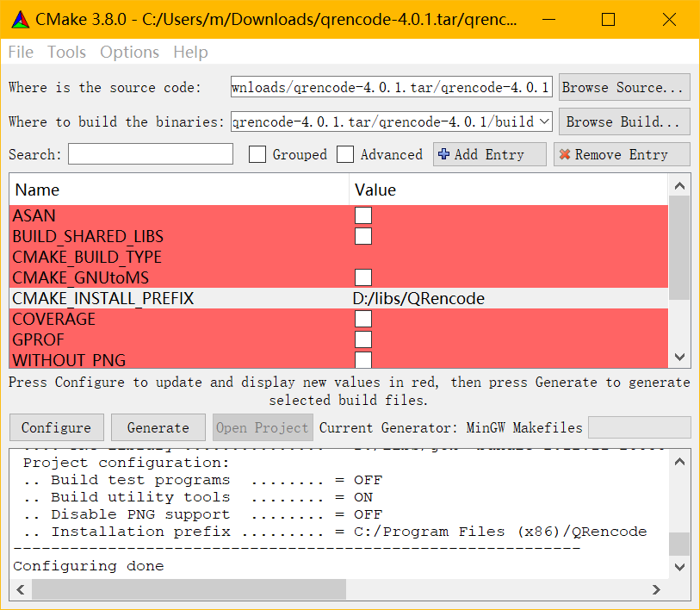Viewport: 700px width, 610px height.
Task: Toggle the BUILD_SHARED_LIBS checkbox
Action: 363,236
